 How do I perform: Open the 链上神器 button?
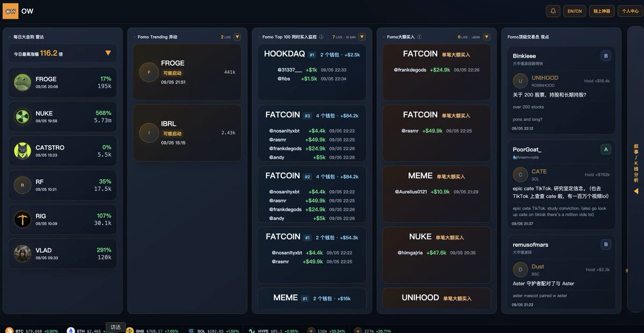(602, 11)
